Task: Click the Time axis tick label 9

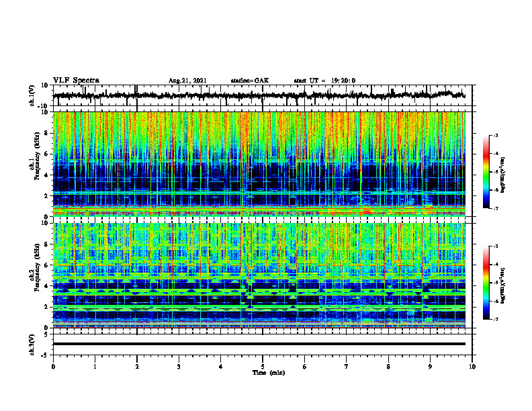Action: point(430,367)
